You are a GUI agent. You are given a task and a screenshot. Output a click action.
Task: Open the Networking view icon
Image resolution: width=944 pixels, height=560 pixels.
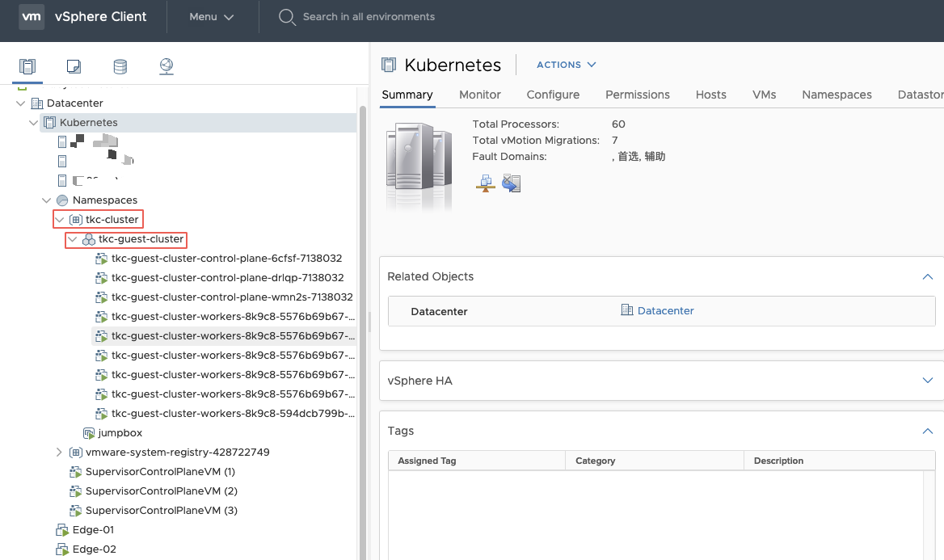[x=166, y=65]
